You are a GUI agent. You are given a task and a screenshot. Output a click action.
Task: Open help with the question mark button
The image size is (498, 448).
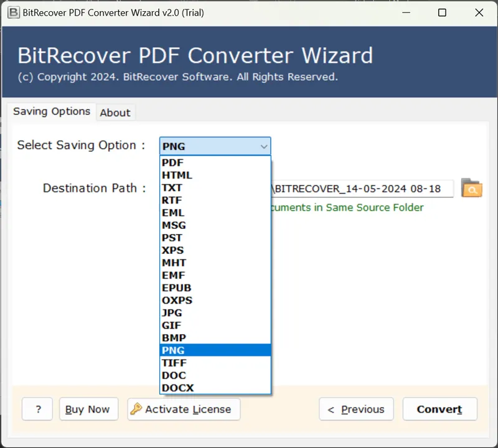(39, 409)
